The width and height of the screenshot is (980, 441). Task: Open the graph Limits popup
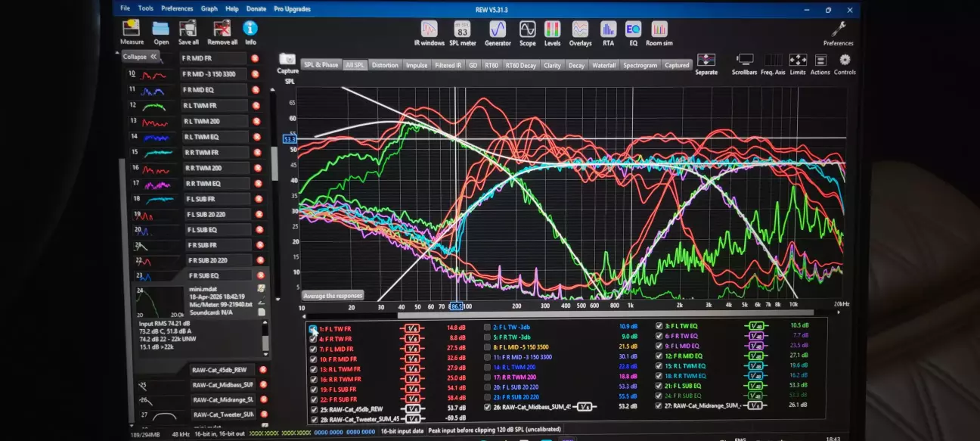(798, 61)
